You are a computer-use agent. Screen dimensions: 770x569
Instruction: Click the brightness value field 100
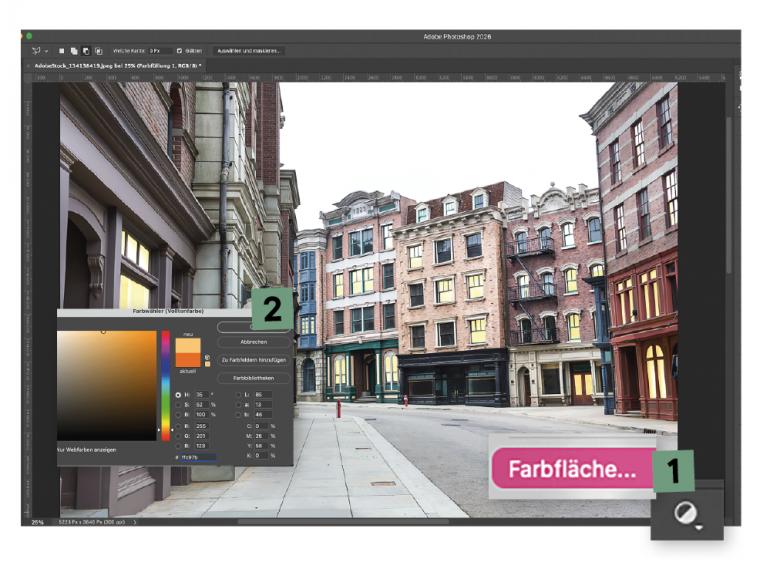201,414
